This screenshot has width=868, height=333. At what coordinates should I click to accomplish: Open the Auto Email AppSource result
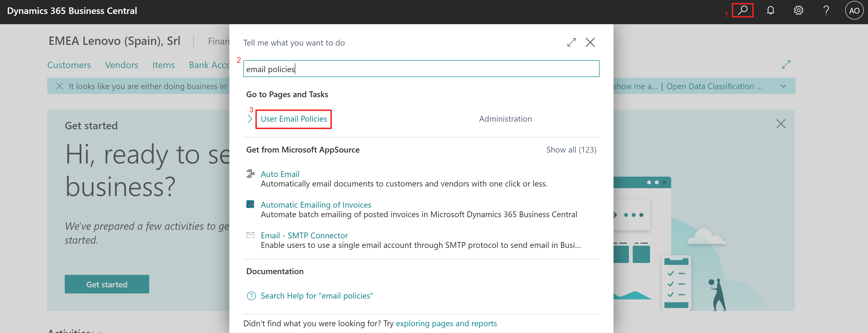pyautogui.click(x=280, y=174)
